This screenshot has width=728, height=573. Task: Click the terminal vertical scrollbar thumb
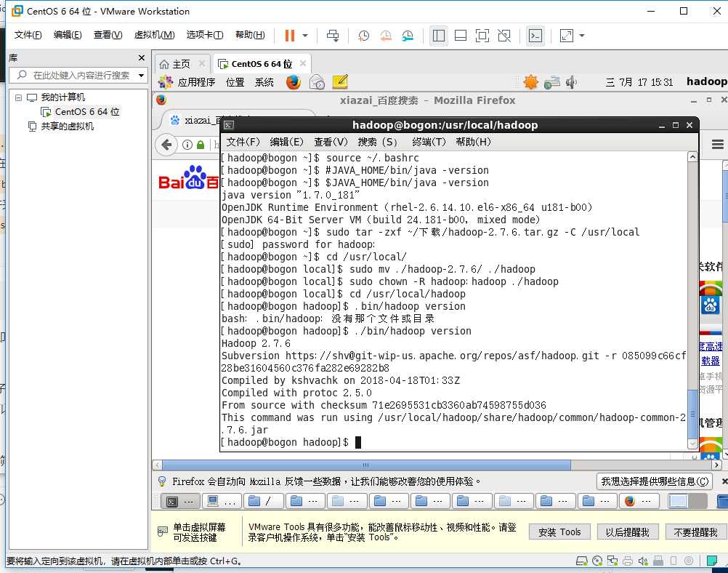692,414
